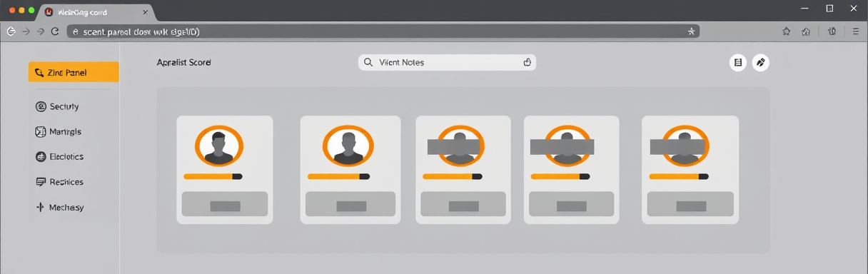Click the gray button on fifth card

point(690,204)
